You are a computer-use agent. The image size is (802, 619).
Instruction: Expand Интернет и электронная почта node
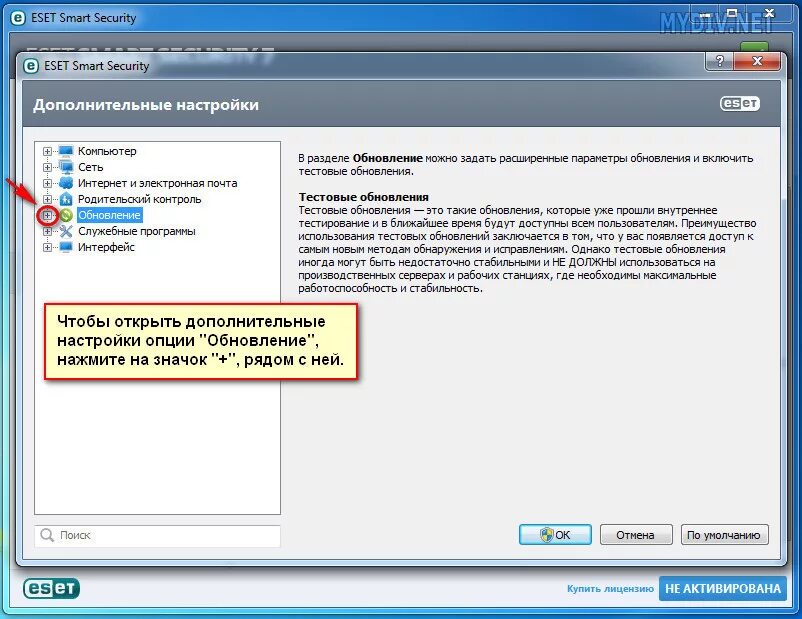47,183
